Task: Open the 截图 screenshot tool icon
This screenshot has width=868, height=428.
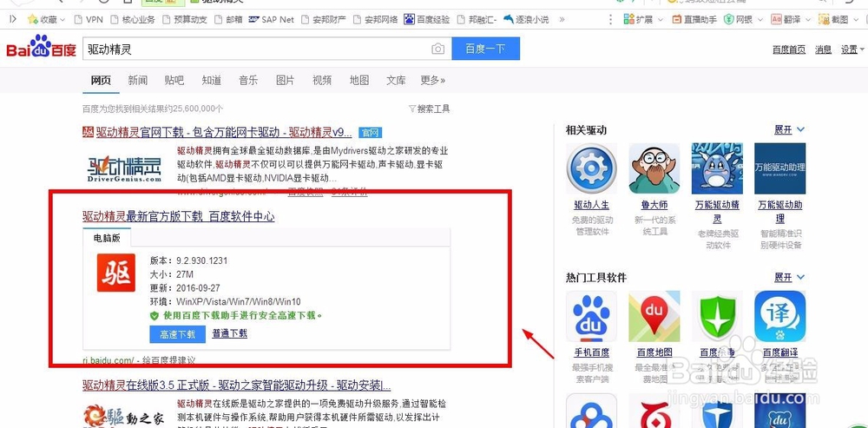Action: tap(824, 19)
